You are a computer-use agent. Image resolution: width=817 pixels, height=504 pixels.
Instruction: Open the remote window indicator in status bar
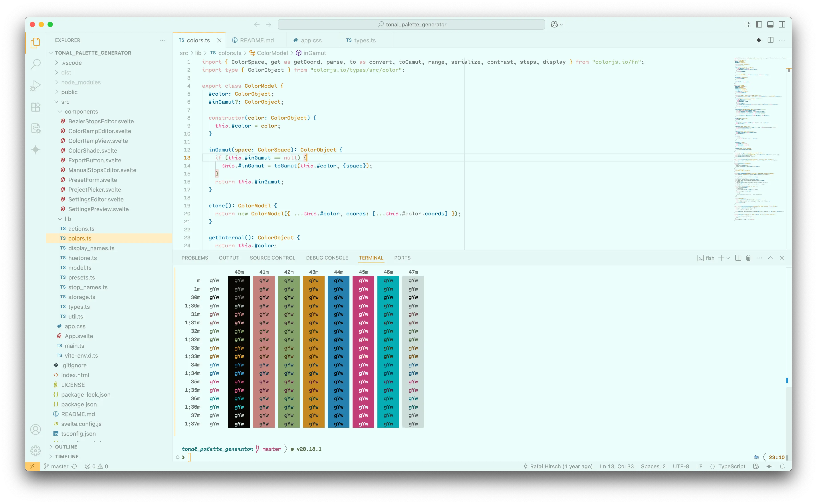(x=32, y=466)
